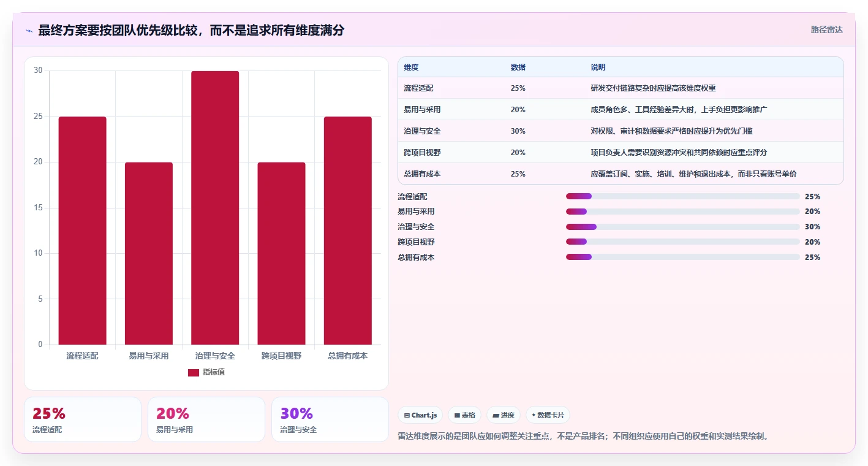
Task: Click the 流程适配 bar in the chart
Action: click(82, 231)
